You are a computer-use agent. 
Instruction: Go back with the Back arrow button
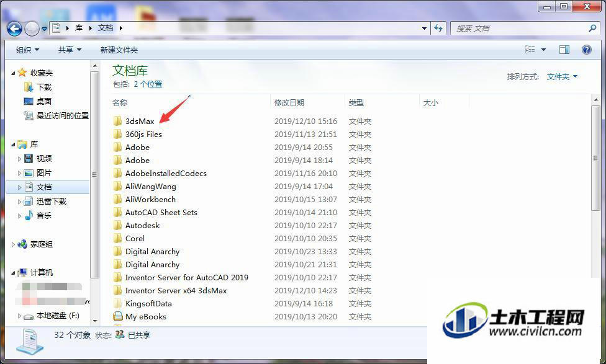(14, 28)
